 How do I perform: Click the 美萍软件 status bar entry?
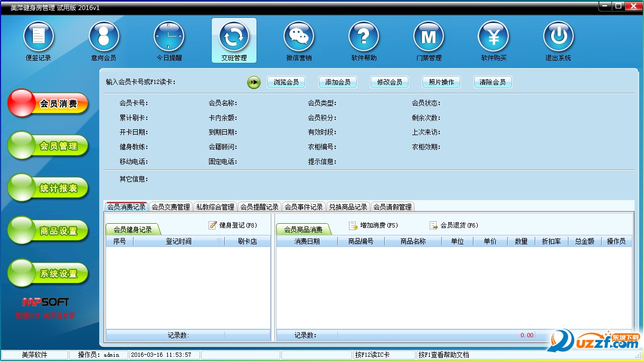point(34,355)
